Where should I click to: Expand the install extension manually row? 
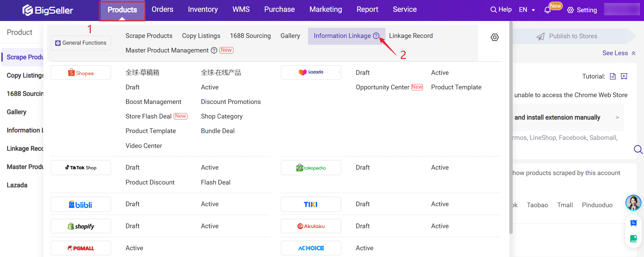tap(617, 117)
